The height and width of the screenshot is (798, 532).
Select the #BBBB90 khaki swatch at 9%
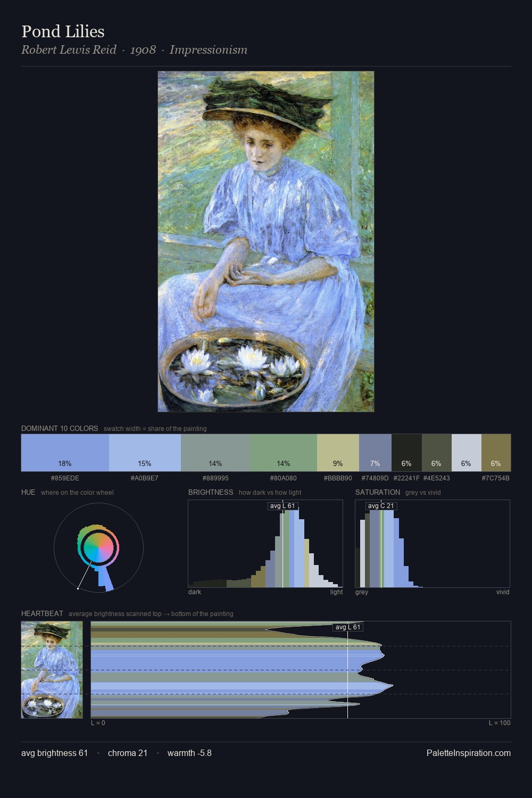click(x=338, y=453)
